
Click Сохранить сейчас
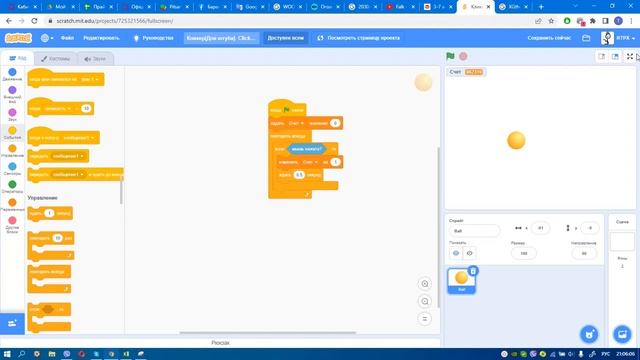pos(549,38)
